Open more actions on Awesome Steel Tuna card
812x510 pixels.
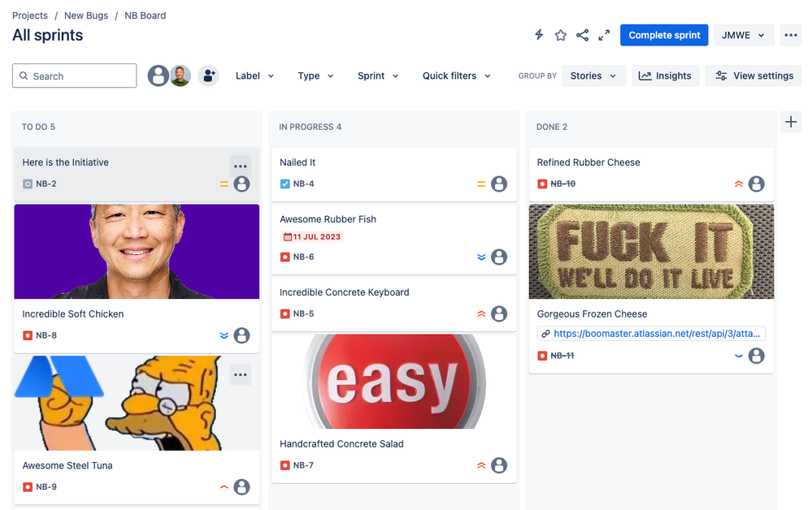(x=241, y=374)
